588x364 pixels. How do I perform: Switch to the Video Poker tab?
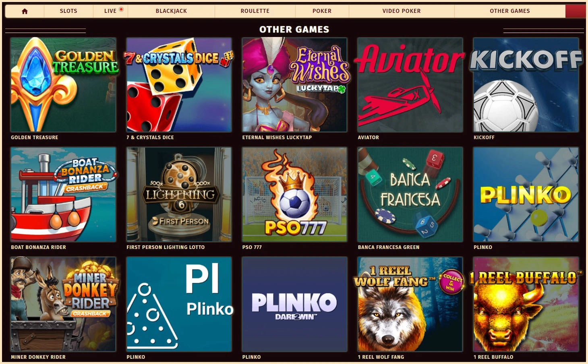(402, 11)
